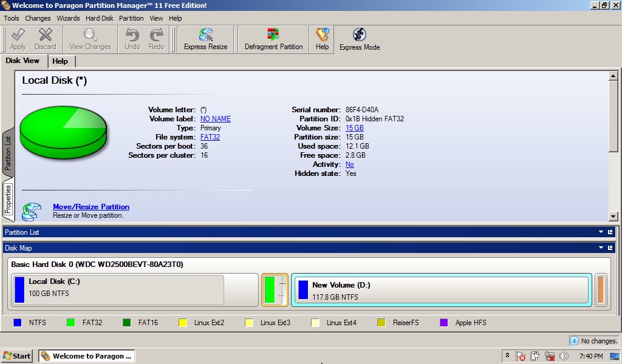This screenshot has width=622, height=364.
Task: Click the volume speaker tray icon
Action: tap(564, 356)
